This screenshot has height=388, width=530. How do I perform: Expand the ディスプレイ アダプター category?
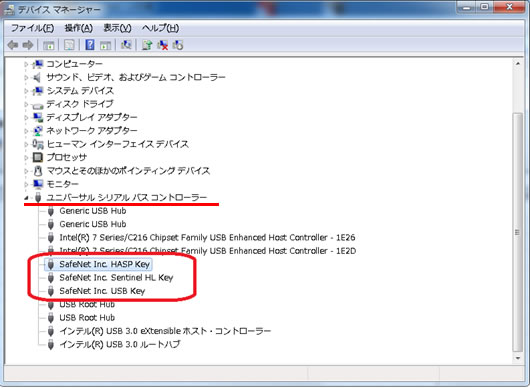coord(26,117)
